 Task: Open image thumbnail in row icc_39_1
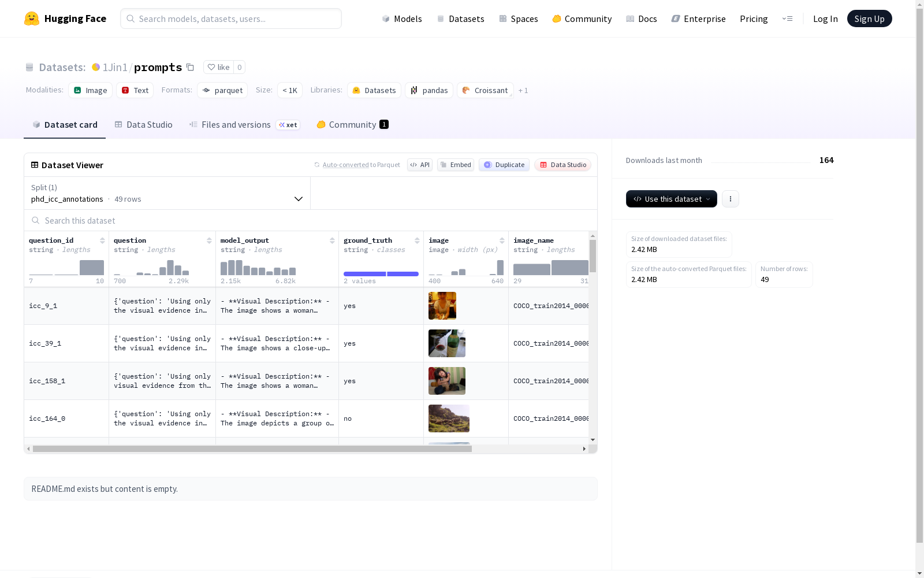[x=447, y=343]
